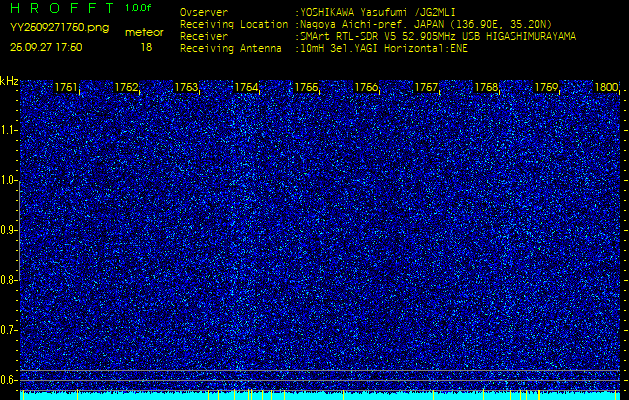Click the 1752 time marker
629x400 pixels.
126,87
